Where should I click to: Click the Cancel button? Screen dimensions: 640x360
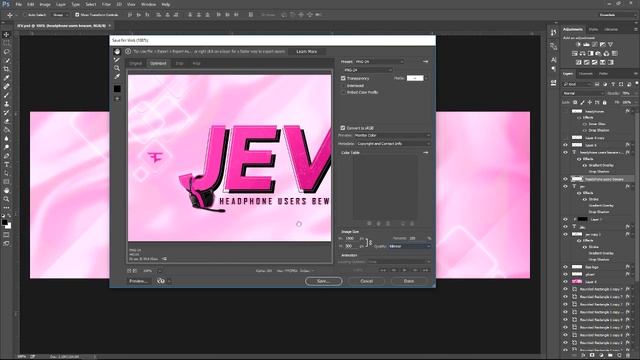pos(367,281)
